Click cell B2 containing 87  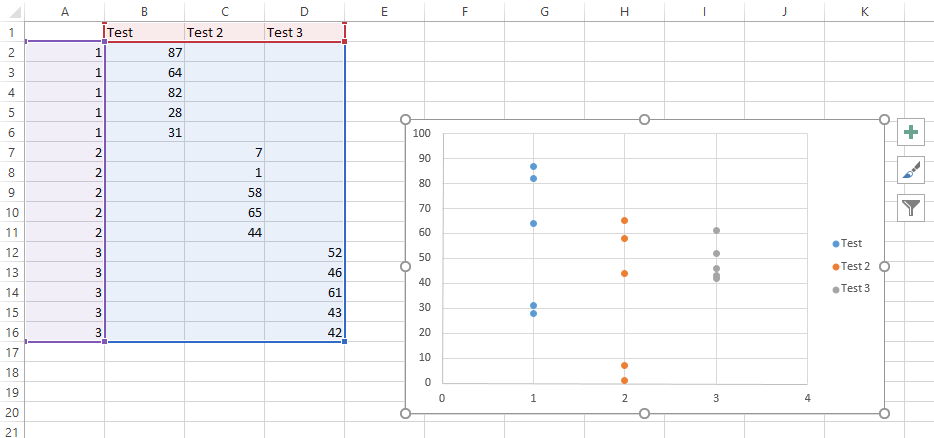145,52
